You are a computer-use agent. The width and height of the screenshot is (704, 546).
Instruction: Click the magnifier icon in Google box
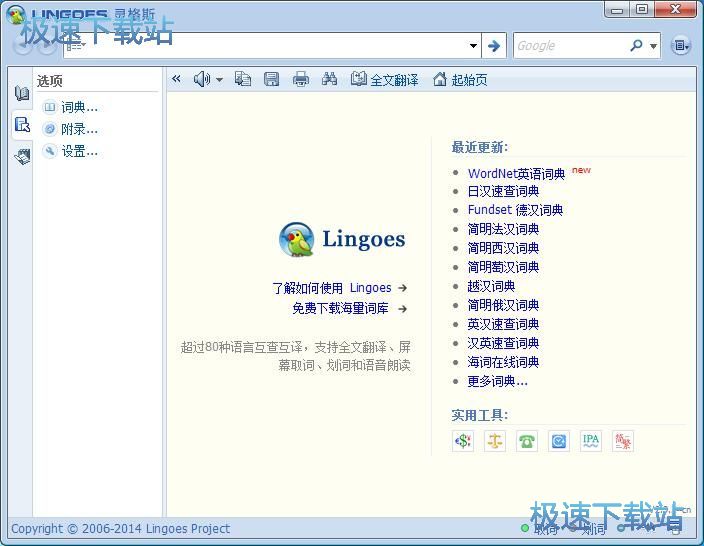click(x=636, y=45)
